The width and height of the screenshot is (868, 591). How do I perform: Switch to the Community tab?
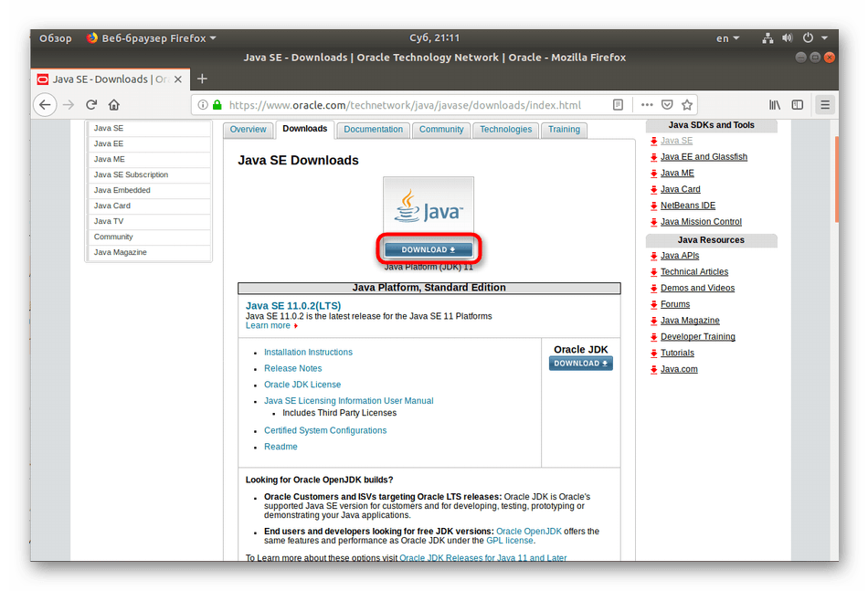pos(441,130)
